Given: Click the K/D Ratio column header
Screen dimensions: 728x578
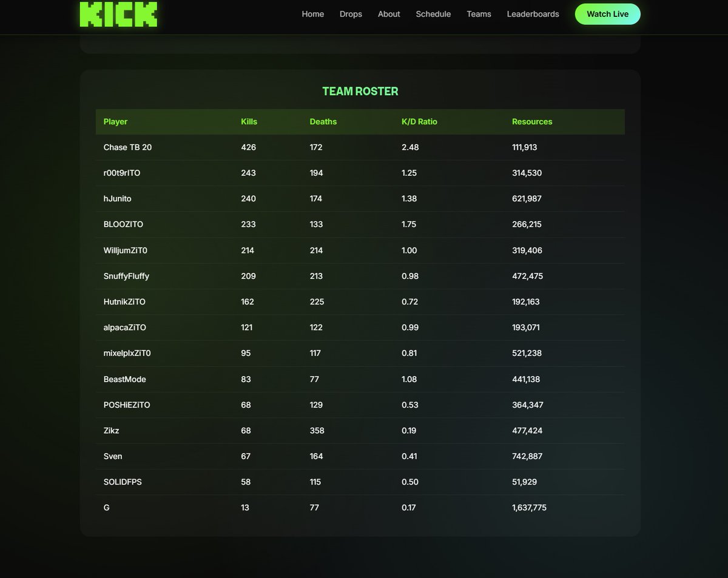Looking at the screenshot, I should coord(419,122).
